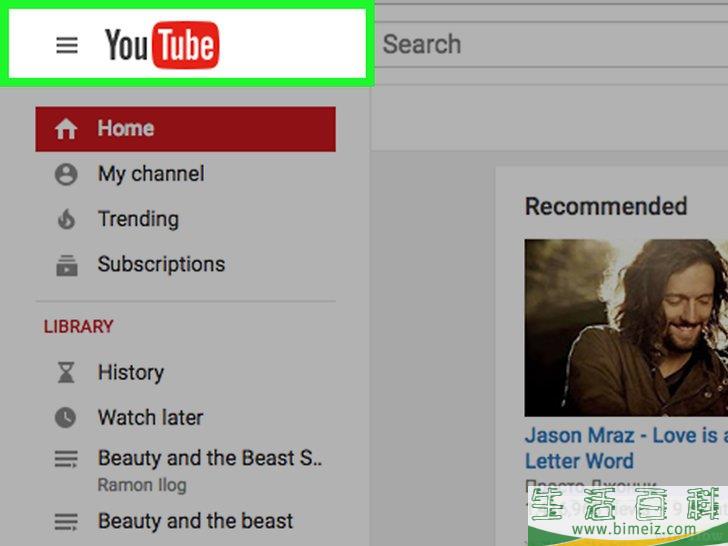Click the Trending flame icon

pyautogui.click(x=66, y=219)
